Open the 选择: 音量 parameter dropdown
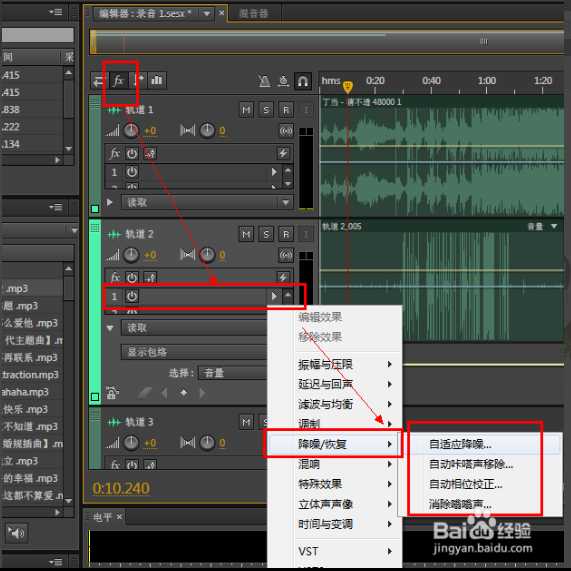 [x=233, y=373]
